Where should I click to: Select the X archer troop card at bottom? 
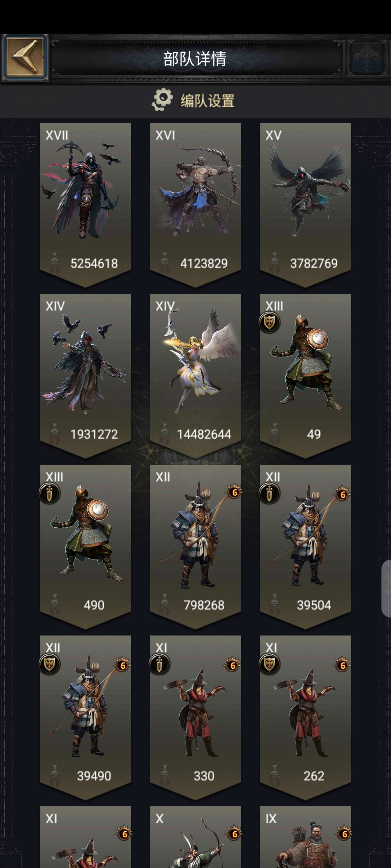point(195,837)
